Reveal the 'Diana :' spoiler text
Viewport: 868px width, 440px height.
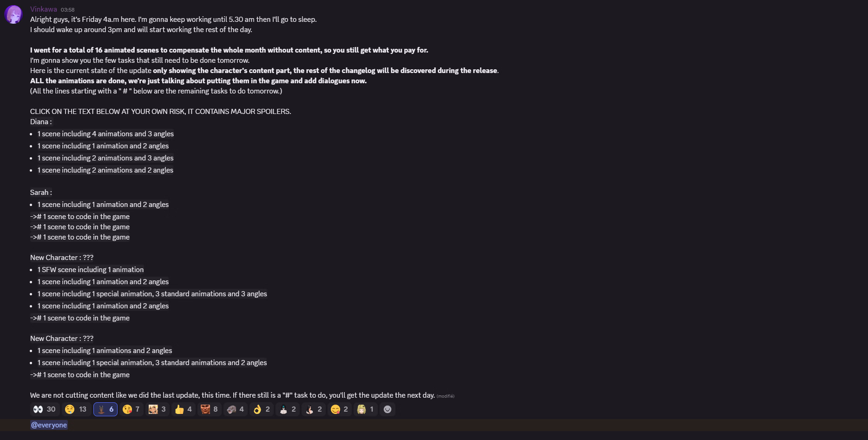click(41, 122)
